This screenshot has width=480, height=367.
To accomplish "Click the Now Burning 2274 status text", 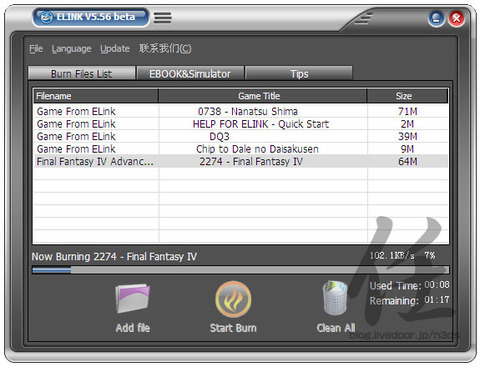I will [x=114, y=256].
